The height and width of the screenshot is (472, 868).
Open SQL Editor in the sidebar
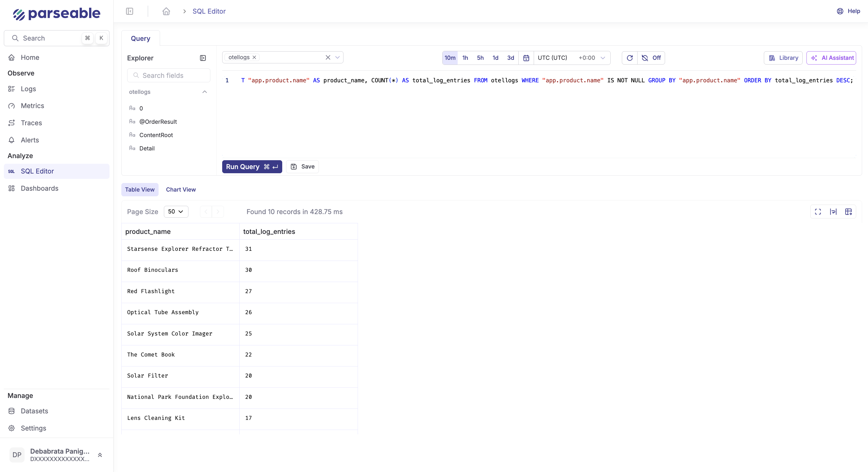point(57,171)
